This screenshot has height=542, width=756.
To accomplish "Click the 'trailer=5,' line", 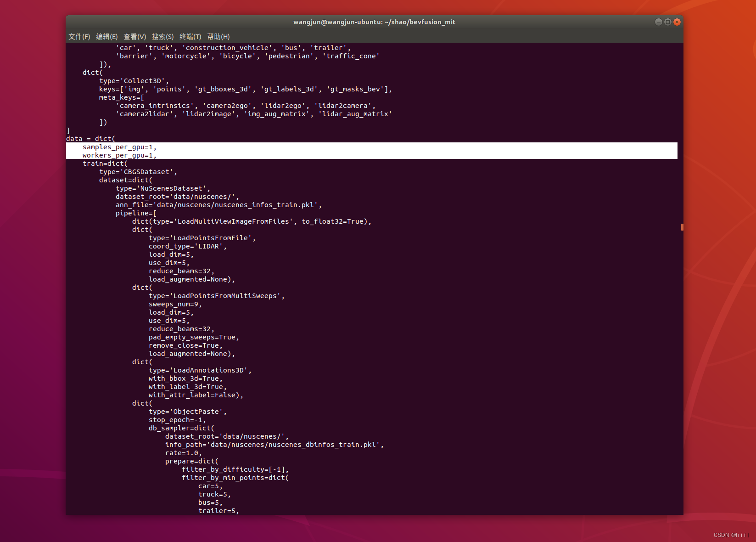I will (x=218, y=511).
